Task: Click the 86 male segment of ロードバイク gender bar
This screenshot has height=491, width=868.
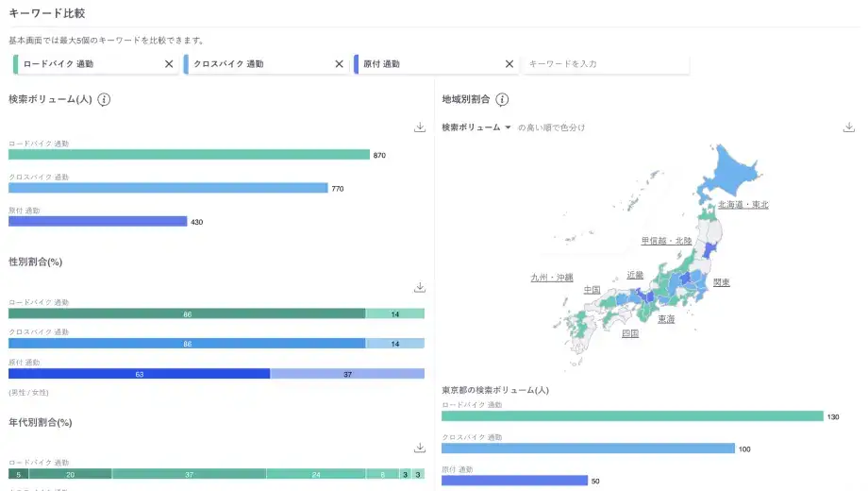Action: 187,314
